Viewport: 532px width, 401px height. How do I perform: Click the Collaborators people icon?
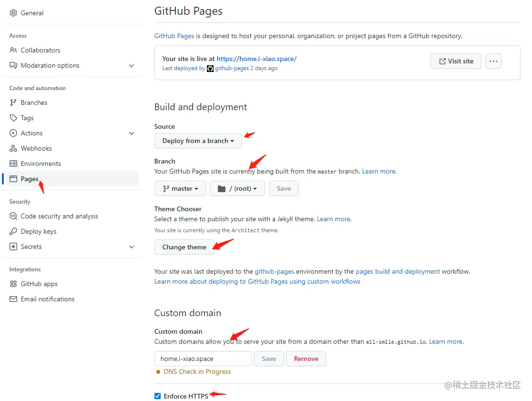click(13, 50)
